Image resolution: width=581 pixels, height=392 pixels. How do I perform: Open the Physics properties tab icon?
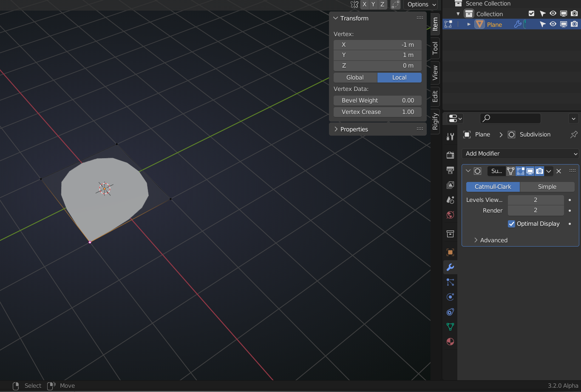pos(450,297)
